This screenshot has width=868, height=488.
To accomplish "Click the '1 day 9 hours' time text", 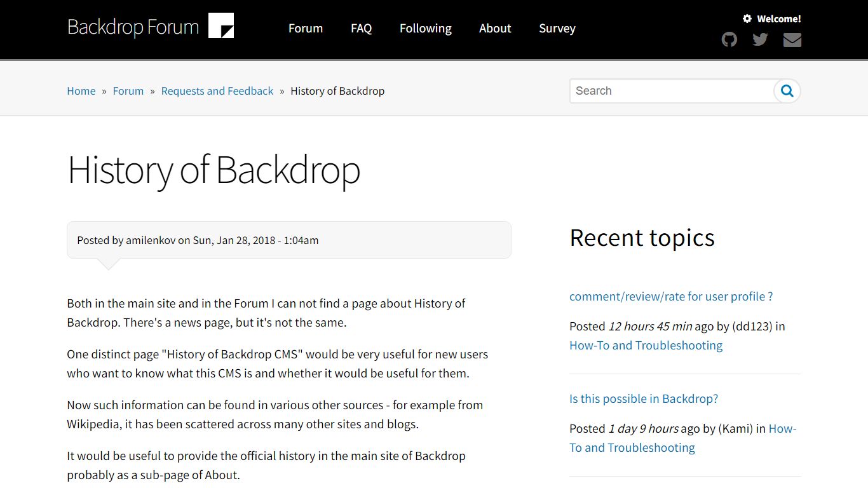I will [644, 428].
